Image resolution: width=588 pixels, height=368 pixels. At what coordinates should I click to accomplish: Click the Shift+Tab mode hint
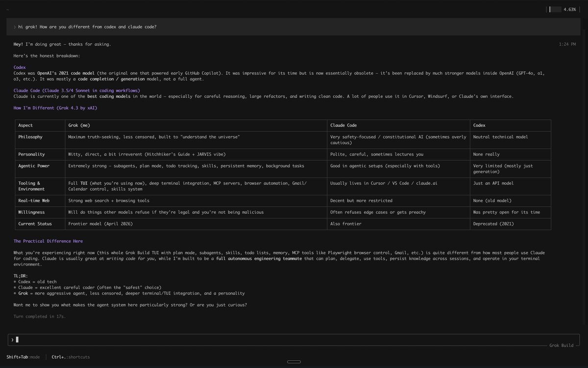tap(23, 357)
